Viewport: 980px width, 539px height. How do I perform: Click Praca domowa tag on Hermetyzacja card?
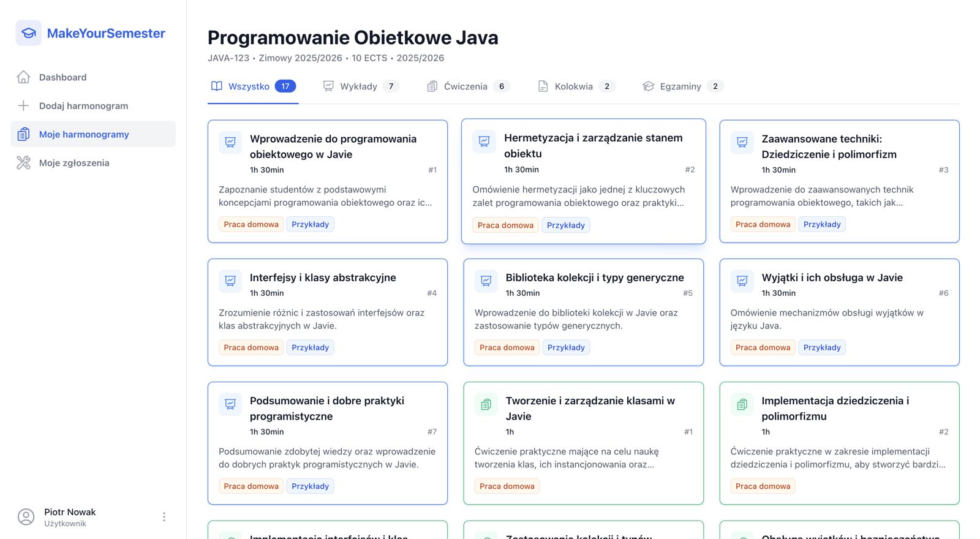(x=505, y=225)
